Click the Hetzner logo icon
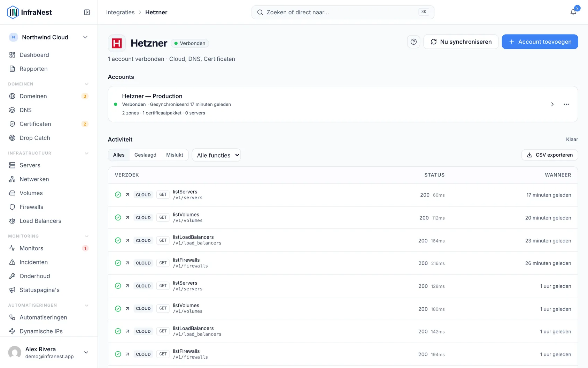This screenshot has height=368, width=588. pyautogui.click(x=117, y=43)
